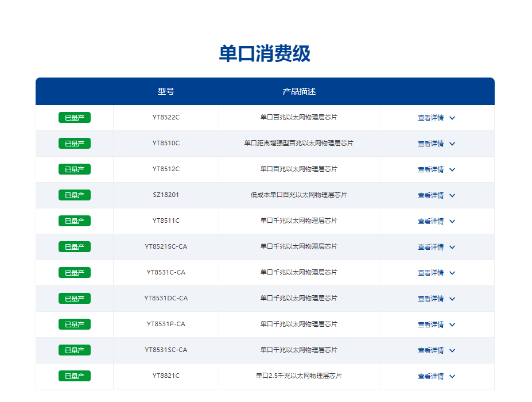532x402 pixels.
Task: Expand the chevron for YT8522C row
Action: [452, 118]
